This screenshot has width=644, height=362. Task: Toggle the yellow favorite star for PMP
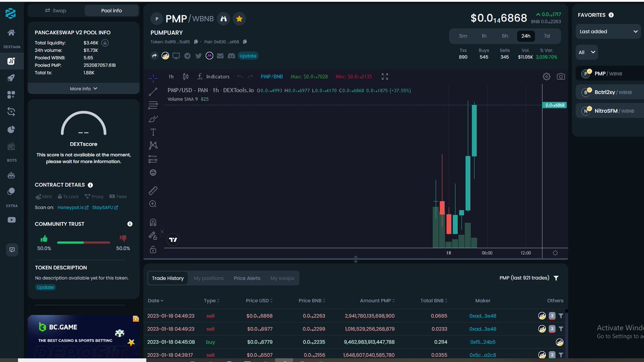239,19
